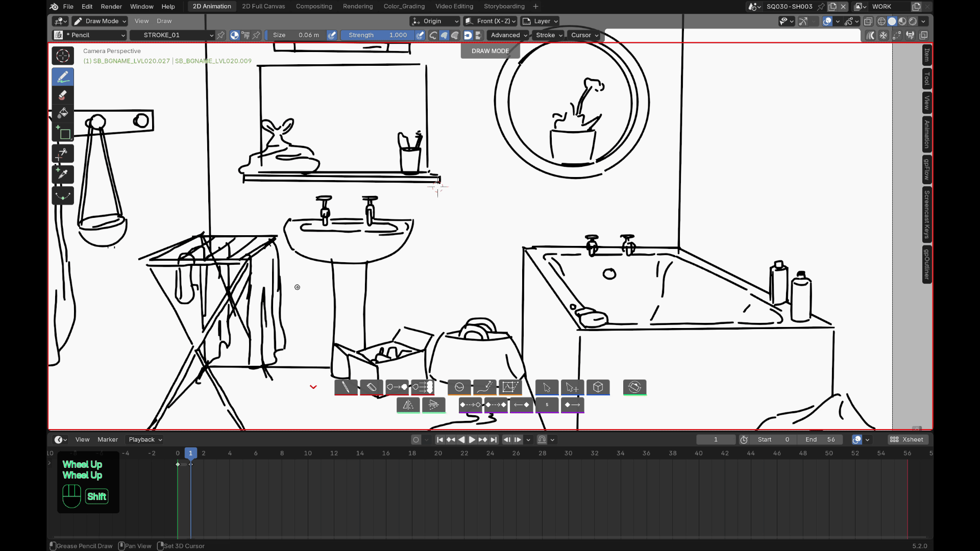Jump to the last frame of the timeline
Screen dimensions: 980x551
494,440
